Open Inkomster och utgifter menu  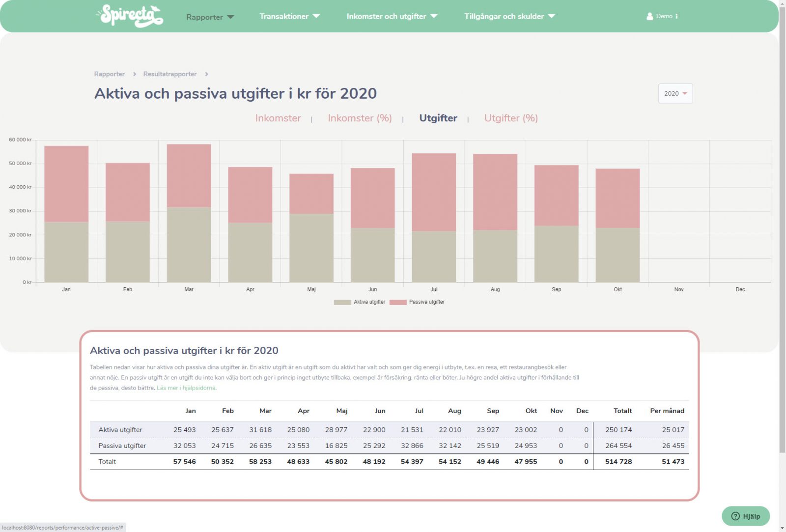(392, 16)
